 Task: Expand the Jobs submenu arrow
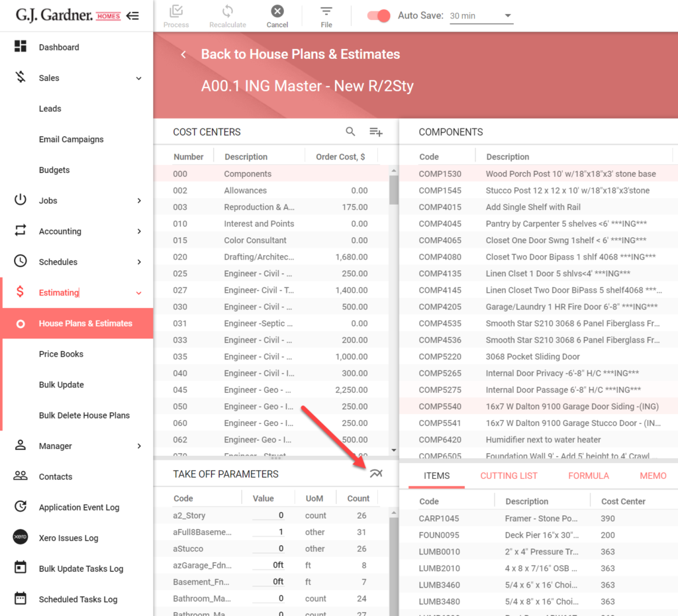(x=139, y=201)
